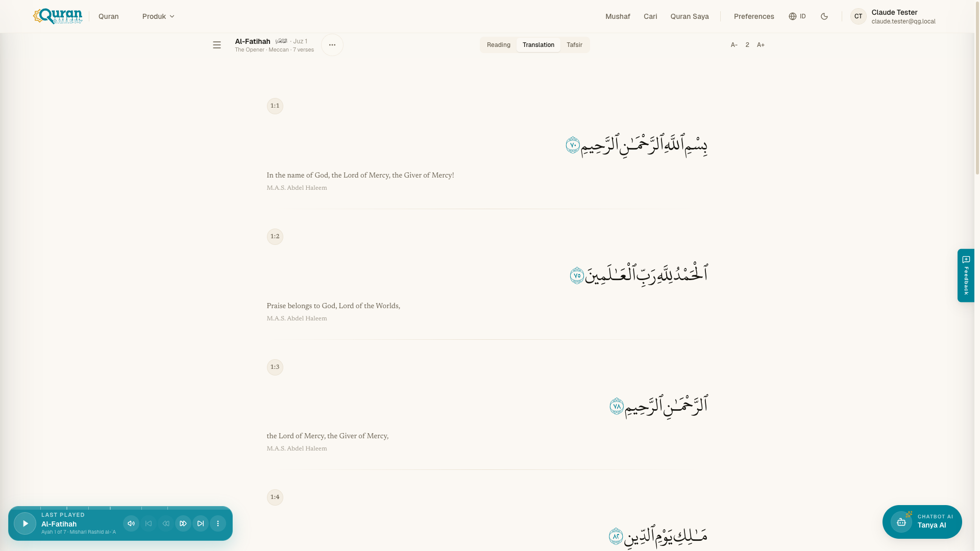Click the chatbot robot icon
The height and width of the screenshot is (551, 980).
click(901, 522)
